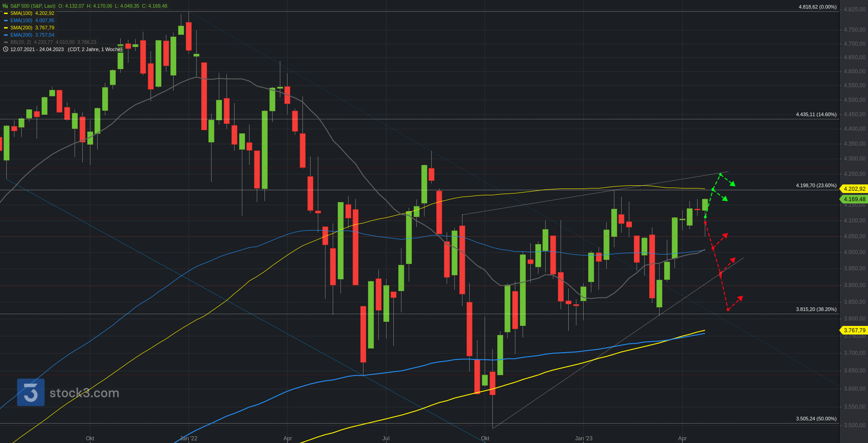Click the Jan '22 time axis label

pyautogui.click(x=189, y=438)
